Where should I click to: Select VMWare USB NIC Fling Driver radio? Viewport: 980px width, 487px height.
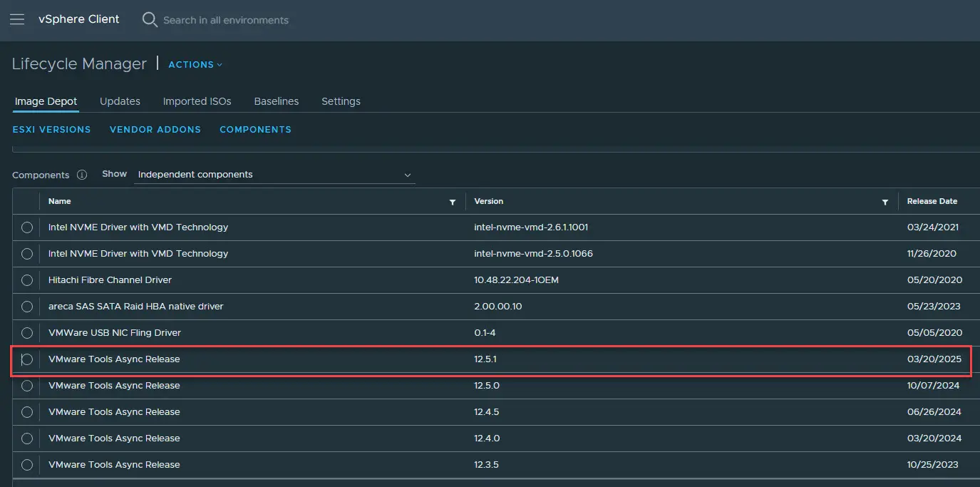point(27,333)
